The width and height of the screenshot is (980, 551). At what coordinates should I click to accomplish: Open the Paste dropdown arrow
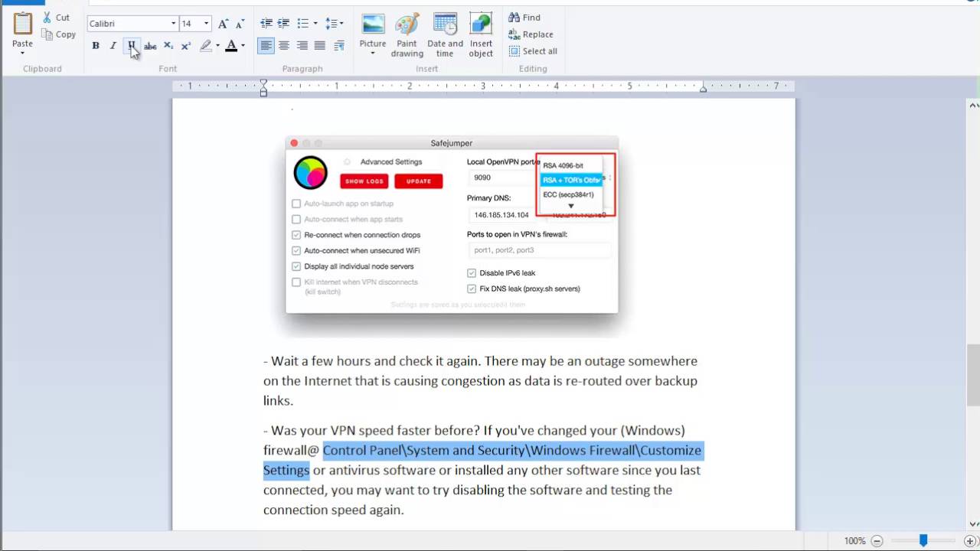22,53
